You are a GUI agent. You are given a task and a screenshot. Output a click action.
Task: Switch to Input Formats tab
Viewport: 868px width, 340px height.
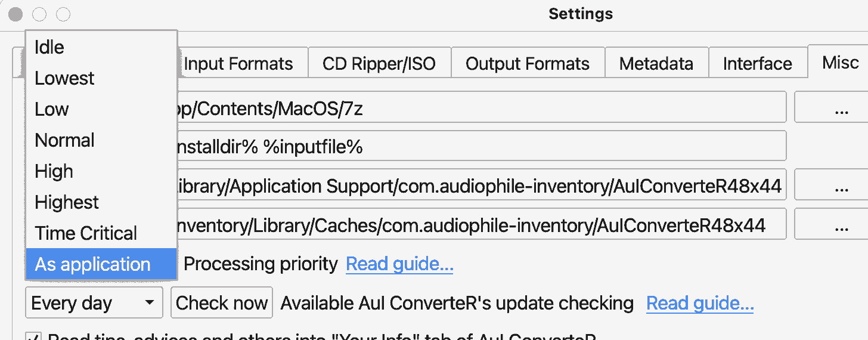[x=242, y=63]
